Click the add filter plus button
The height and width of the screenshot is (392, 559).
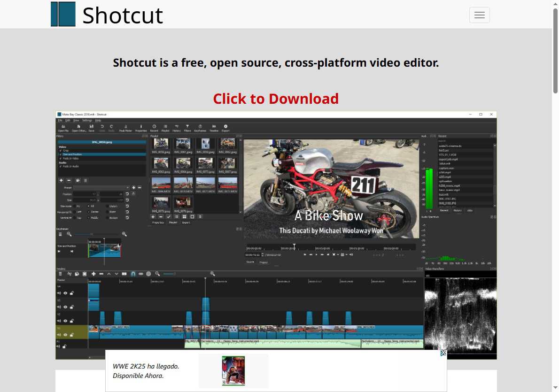(x=62, y=180)
